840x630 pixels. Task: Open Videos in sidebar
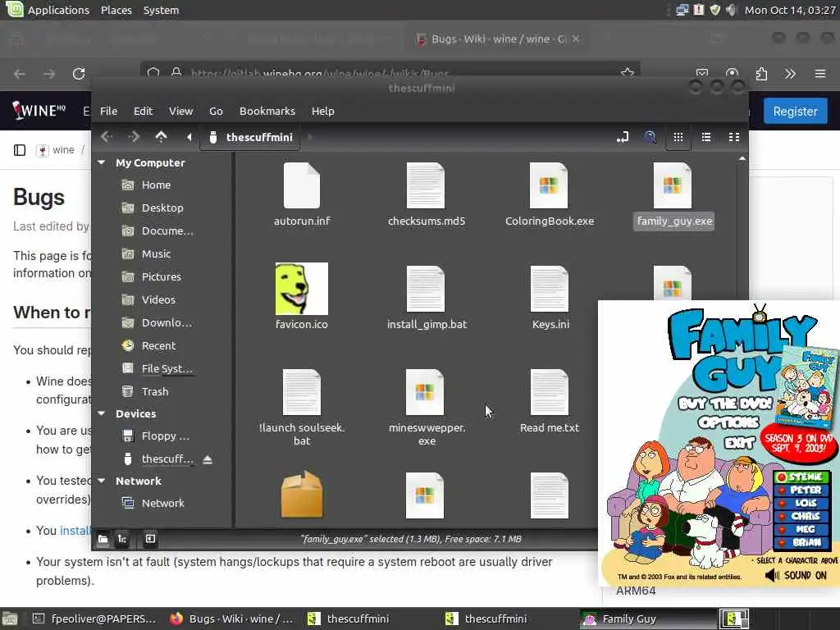158,300
